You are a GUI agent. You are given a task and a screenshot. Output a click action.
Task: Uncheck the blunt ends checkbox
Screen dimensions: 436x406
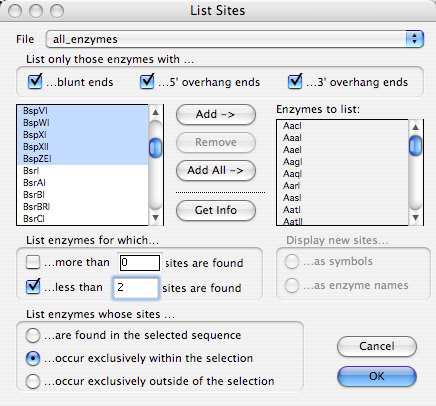[35, 81]
